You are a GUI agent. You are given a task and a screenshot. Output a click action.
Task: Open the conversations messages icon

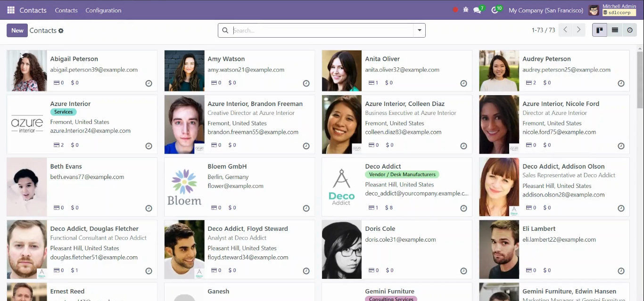[x=477, y=10]
